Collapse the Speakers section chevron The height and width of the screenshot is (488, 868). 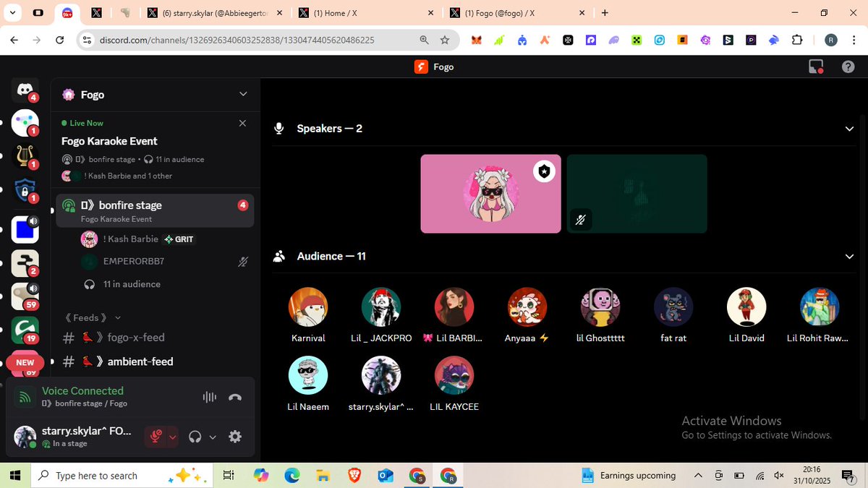coord(849,129)
